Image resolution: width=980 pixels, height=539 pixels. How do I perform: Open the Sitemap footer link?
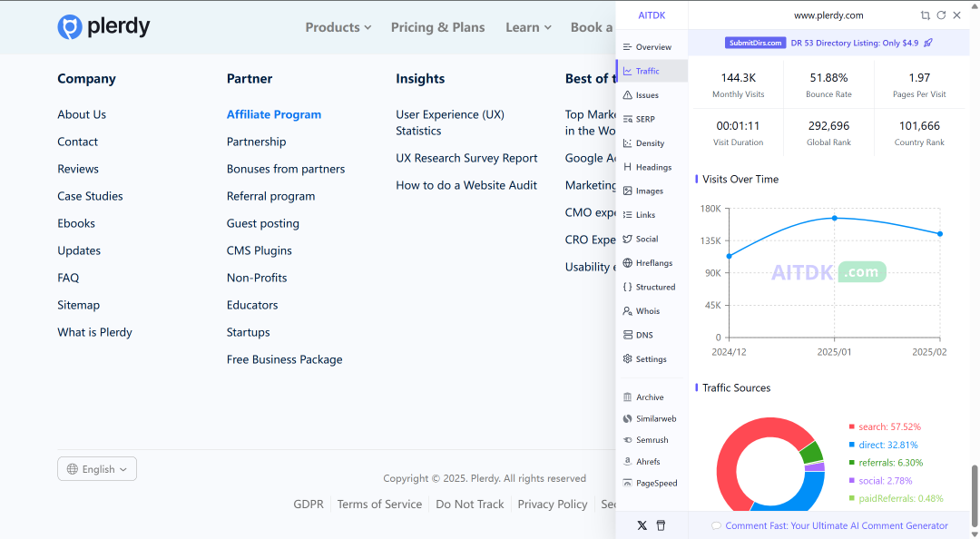click(x=78, y=305)
